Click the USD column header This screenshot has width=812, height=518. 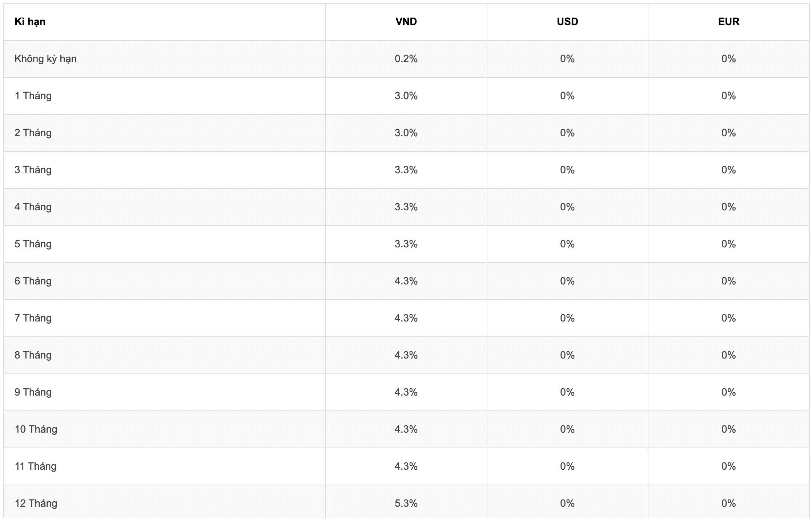567,22
